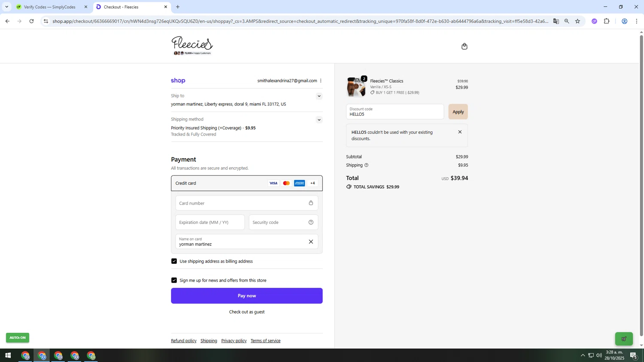
Task: Open the Chrome profile icon
Action: pyautogui.click(x=625, y=21)
